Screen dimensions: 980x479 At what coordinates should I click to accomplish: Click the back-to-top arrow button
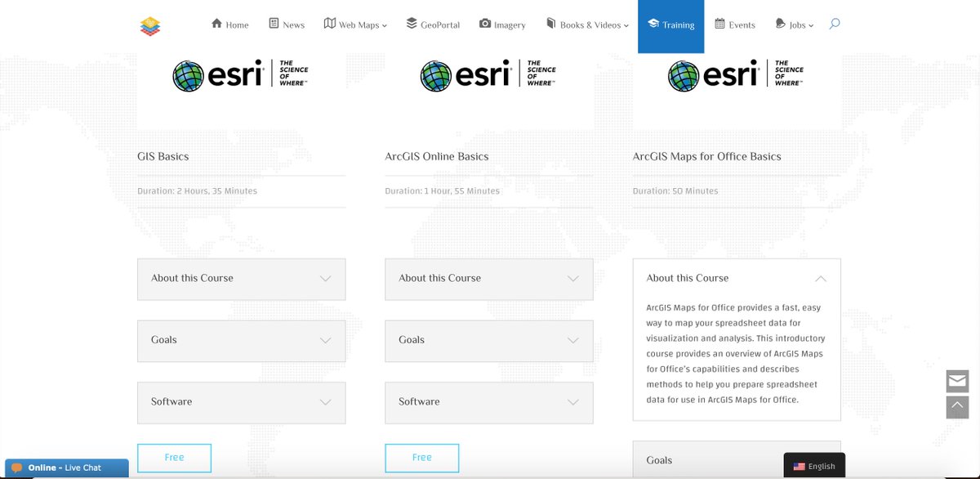pyautogui.click(x=957, y=406)
